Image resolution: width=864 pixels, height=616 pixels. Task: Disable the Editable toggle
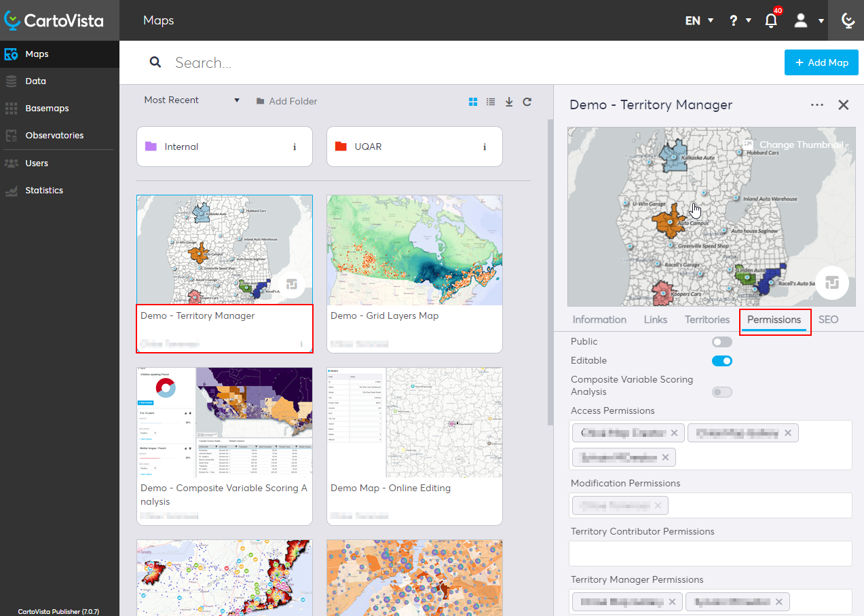(x=721, y=360)
